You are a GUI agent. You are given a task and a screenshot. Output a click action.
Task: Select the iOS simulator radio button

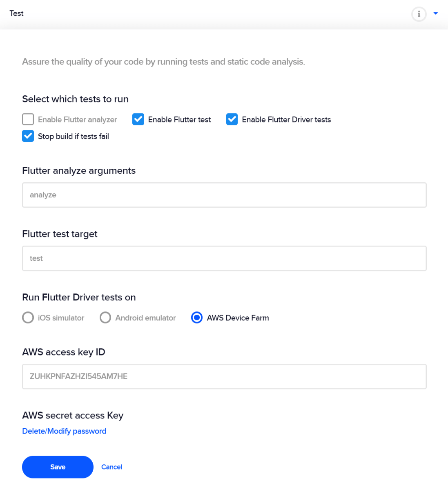tap(28, 318)
